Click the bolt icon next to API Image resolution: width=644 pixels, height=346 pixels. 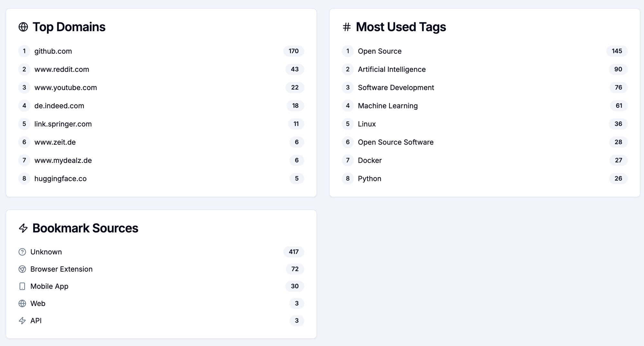pyautogui.click(x=22, y=321)
